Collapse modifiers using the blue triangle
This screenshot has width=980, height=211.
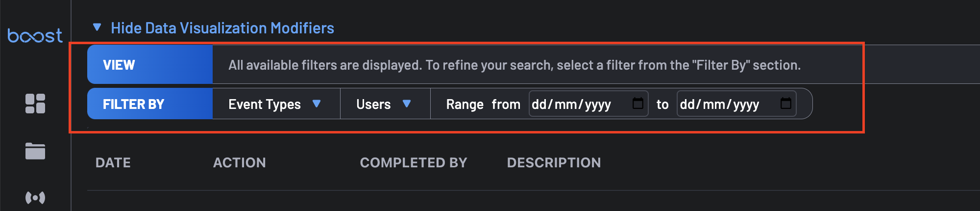click(x=97, y=27)
